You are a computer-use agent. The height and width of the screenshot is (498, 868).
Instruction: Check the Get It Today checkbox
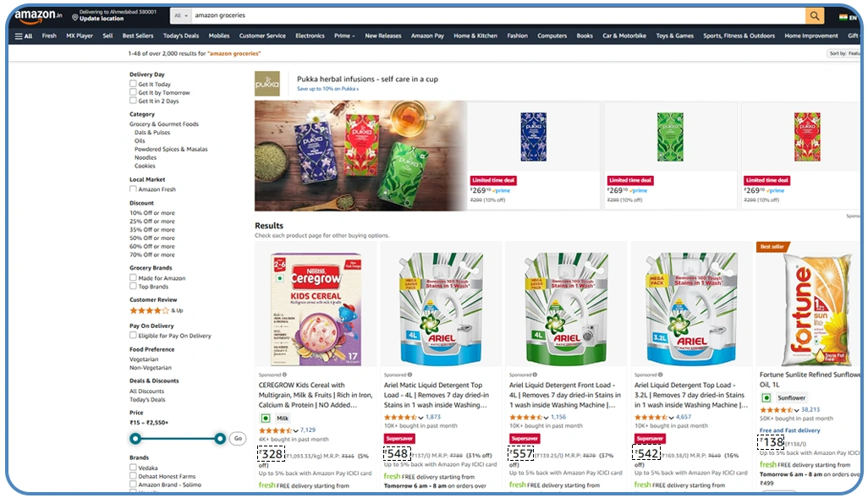(x=133, y=84)
